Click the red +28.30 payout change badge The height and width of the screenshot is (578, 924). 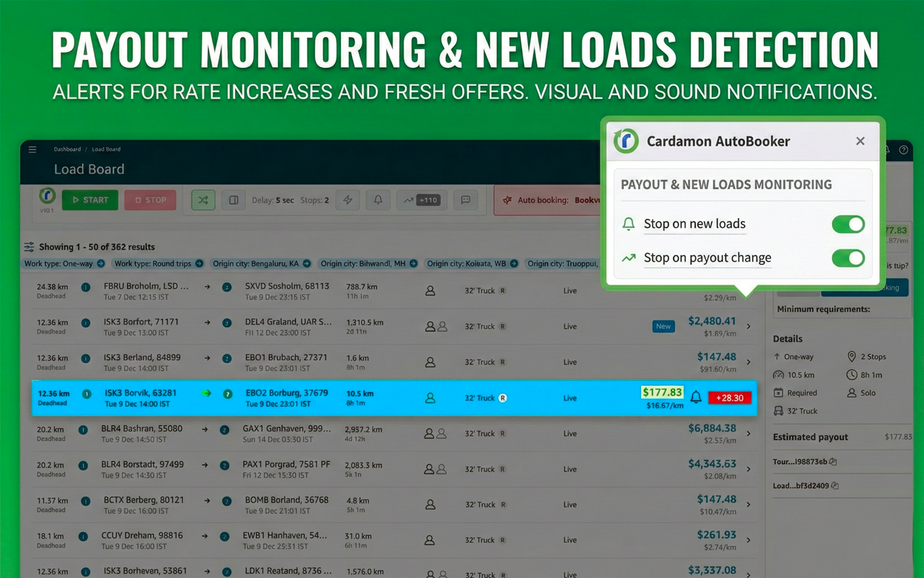(730, 397)
